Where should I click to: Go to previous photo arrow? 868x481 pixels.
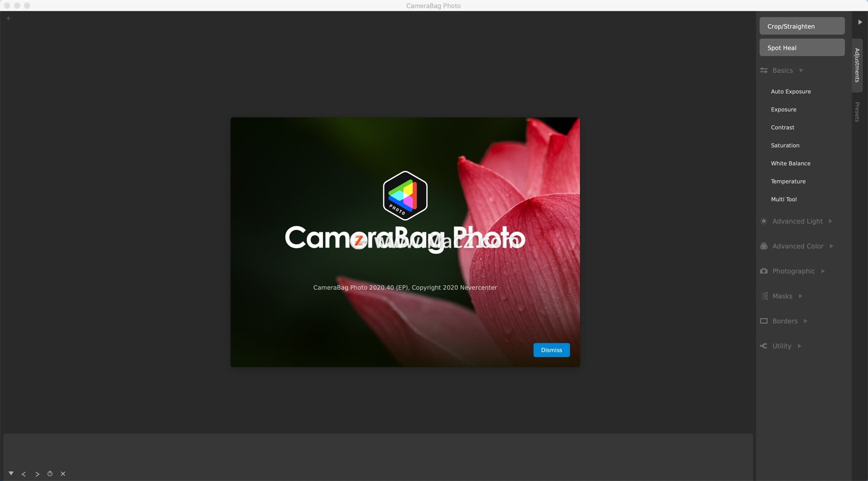pos(23,474)
